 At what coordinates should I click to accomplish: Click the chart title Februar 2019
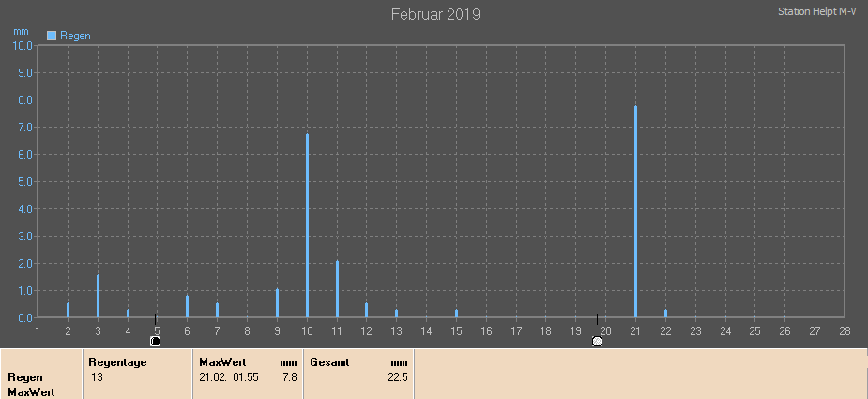click(435, 14)
